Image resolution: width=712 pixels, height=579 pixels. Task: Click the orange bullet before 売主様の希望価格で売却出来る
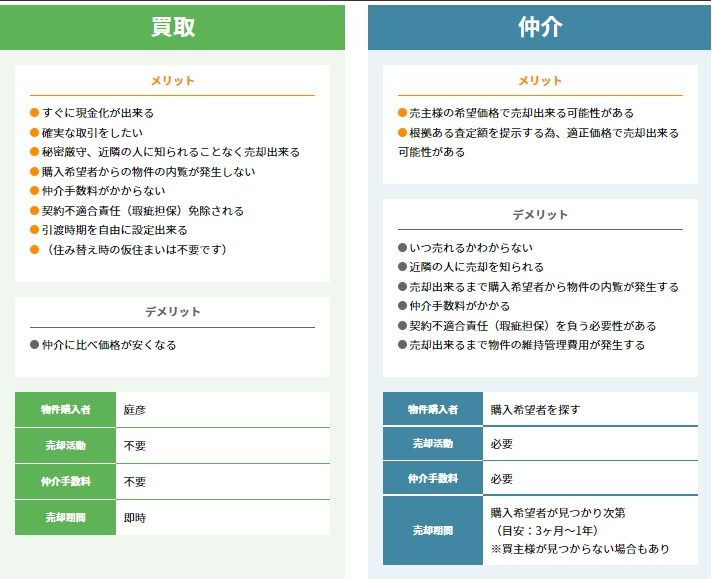[403, 113]
